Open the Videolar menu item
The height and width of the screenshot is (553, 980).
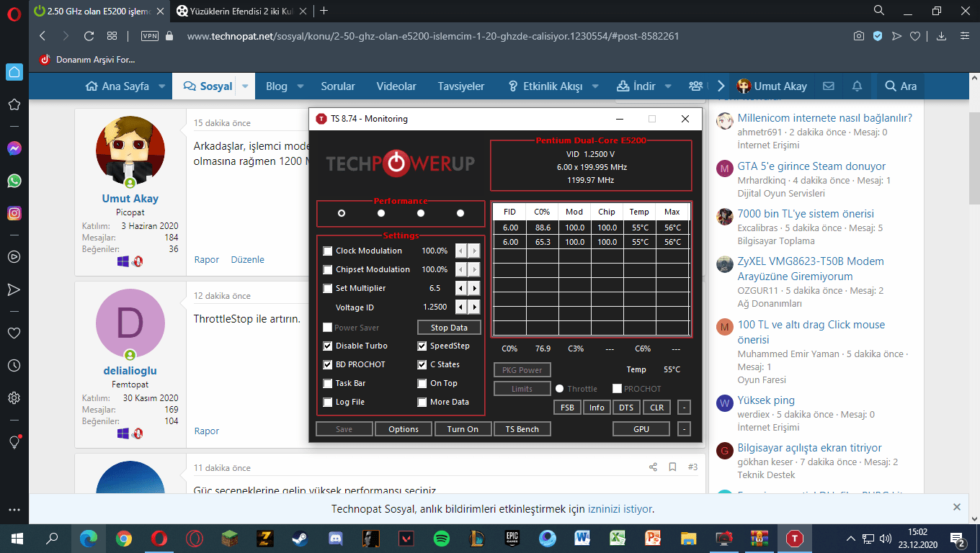(x=396, y=86)
